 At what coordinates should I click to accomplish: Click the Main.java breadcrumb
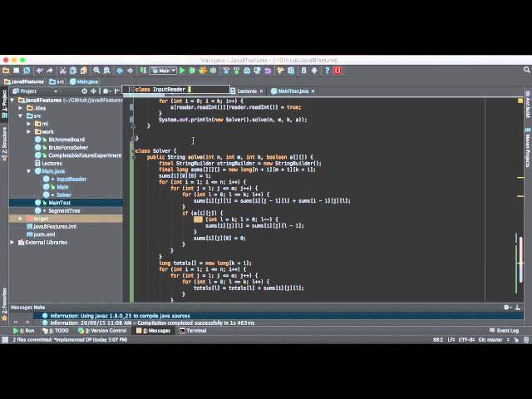(x=84, y=81)
